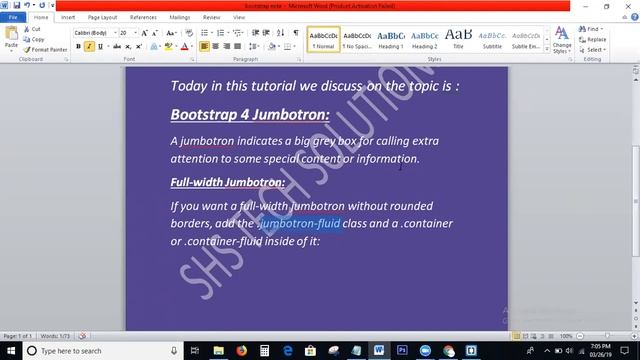Screen dimensions: 640x360
Task: Click the proofing errors status icon
Action: pyautogui.click(x=82, y=336)
